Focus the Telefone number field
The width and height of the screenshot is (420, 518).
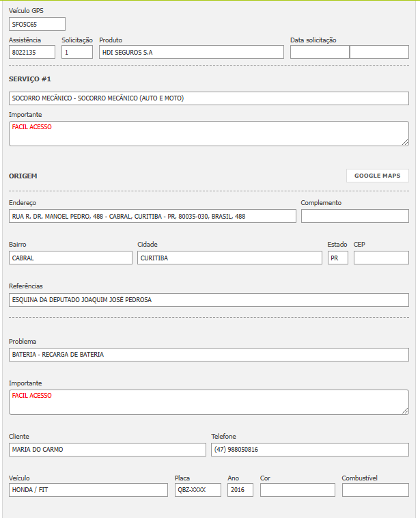click(x=309, y=450)
